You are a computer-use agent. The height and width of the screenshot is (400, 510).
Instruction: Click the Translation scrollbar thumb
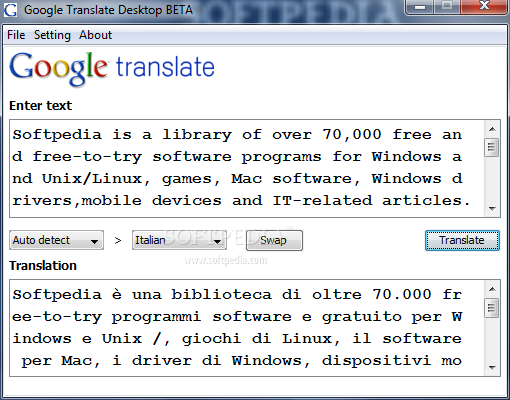pyautogui.click(x=492, y=308)
